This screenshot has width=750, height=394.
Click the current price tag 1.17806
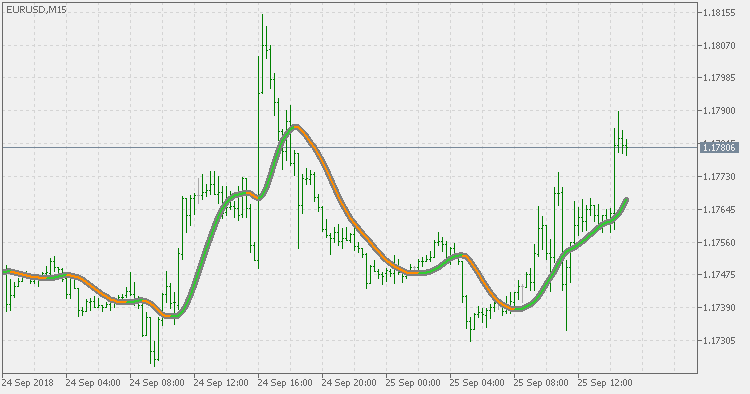click(x=719, y=147)
